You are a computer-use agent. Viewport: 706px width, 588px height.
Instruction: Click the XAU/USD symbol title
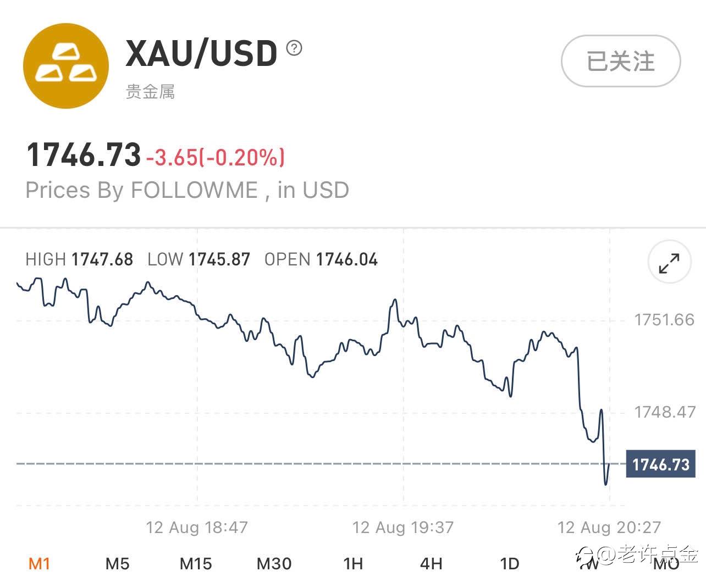pyautogui.click(x=201, y=54)
